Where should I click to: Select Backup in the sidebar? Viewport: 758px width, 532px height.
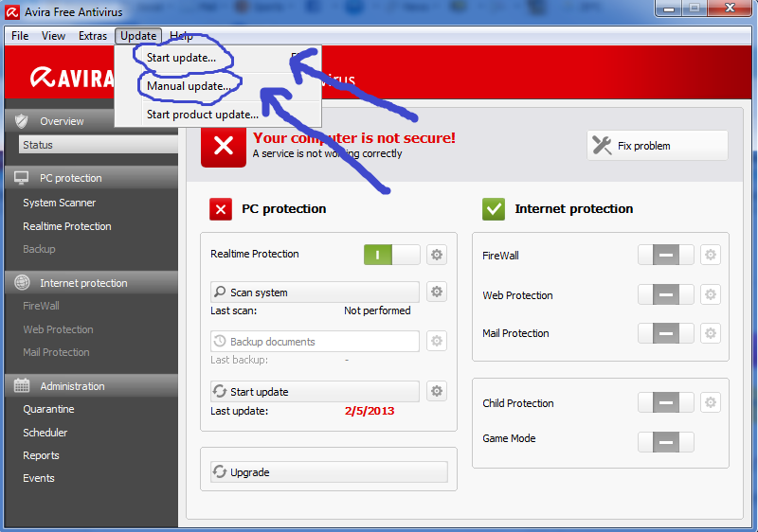[39, 249]
